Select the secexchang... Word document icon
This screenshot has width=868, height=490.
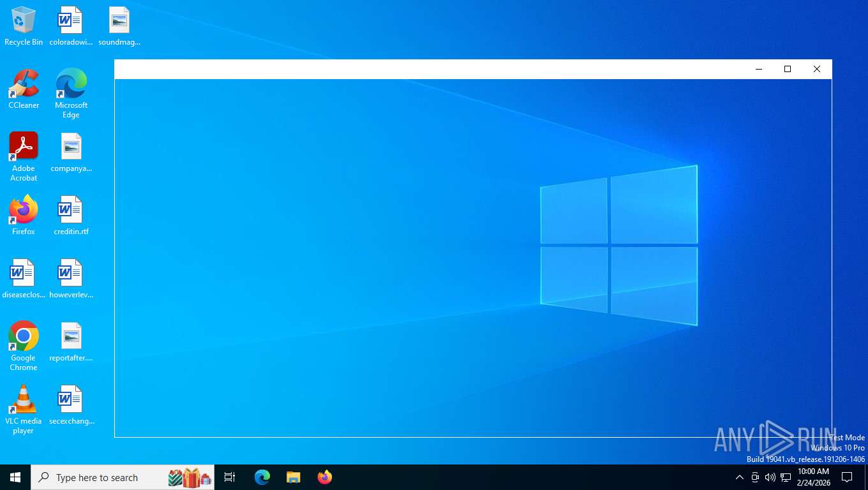(x=71, y=405)
